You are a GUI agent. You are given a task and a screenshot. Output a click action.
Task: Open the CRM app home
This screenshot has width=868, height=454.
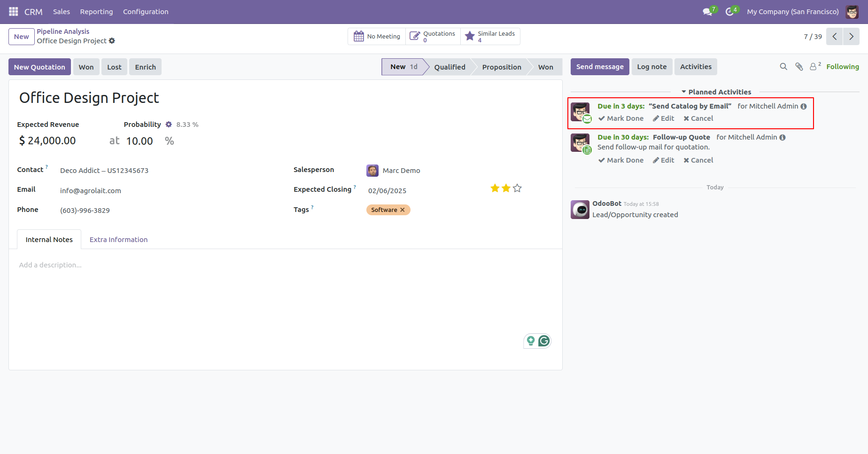pos(33,12)
